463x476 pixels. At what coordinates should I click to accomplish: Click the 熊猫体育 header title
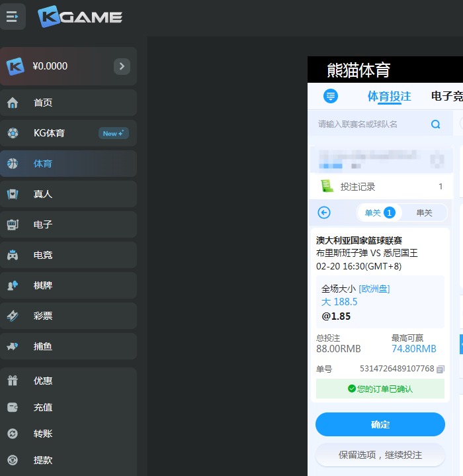pyautogui.click(x=358, y=70)
